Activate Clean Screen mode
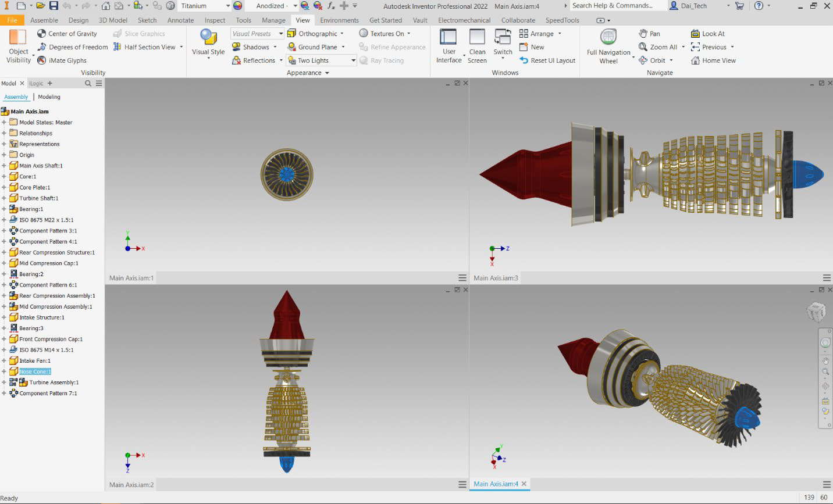This screenshot has height=504, width=833. (477, 46)
